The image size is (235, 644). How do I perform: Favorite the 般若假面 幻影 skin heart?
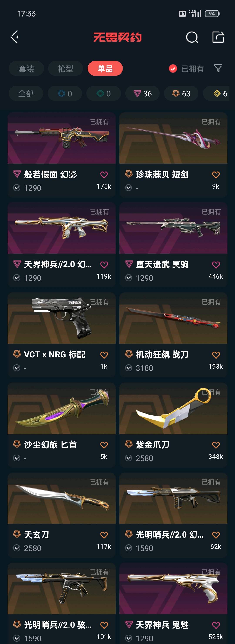coord(104,174)
